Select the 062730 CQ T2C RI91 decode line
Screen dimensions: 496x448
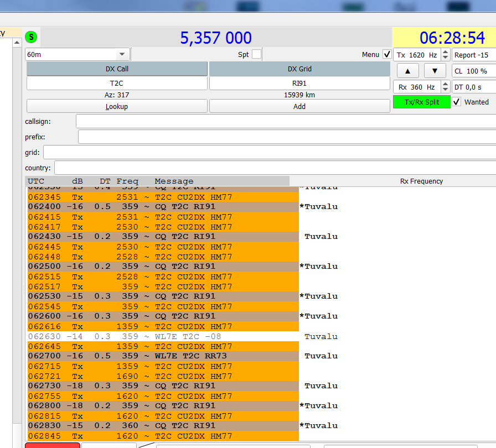click(x=163, y=386)
